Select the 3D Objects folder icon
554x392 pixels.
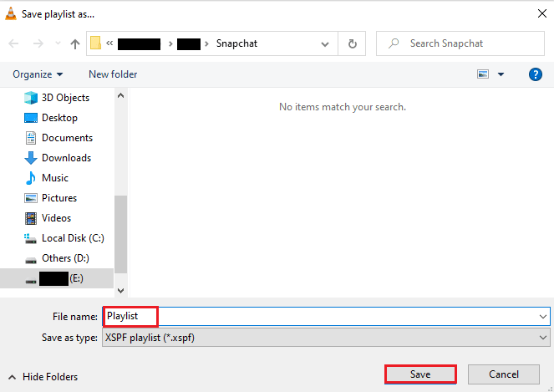click(x=31, y=98)
